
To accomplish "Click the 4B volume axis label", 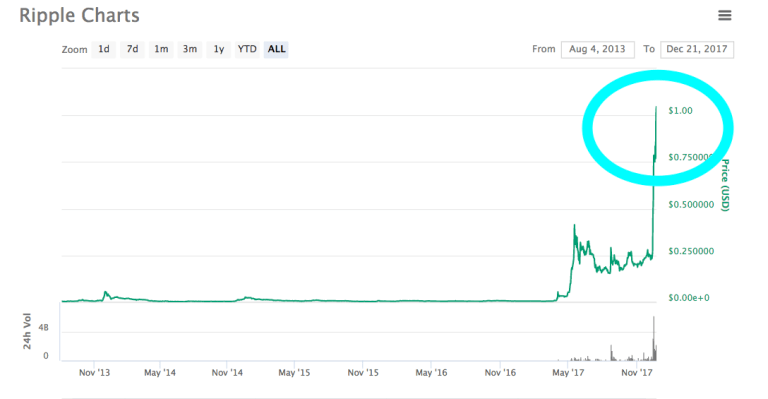I will [44, 328].
